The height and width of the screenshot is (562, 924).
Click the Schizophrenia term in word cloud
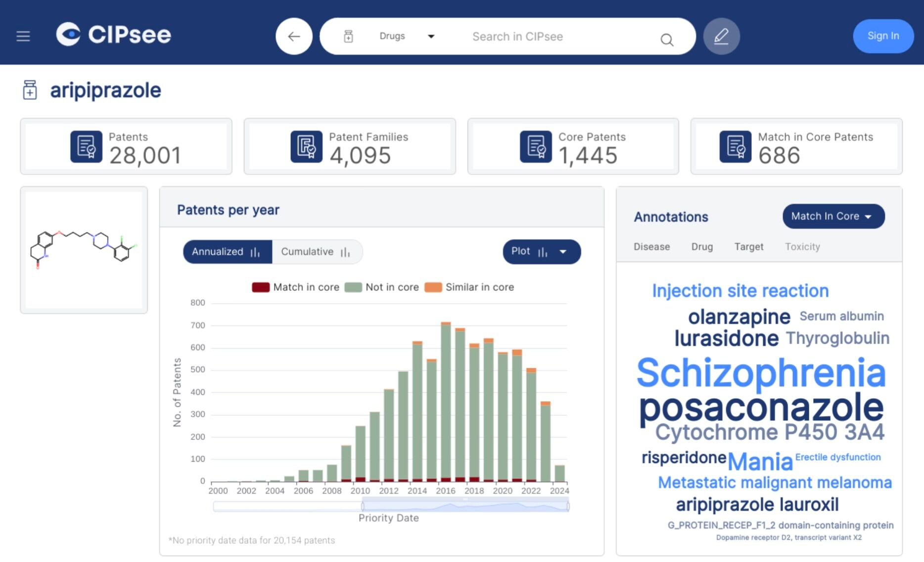761,373
